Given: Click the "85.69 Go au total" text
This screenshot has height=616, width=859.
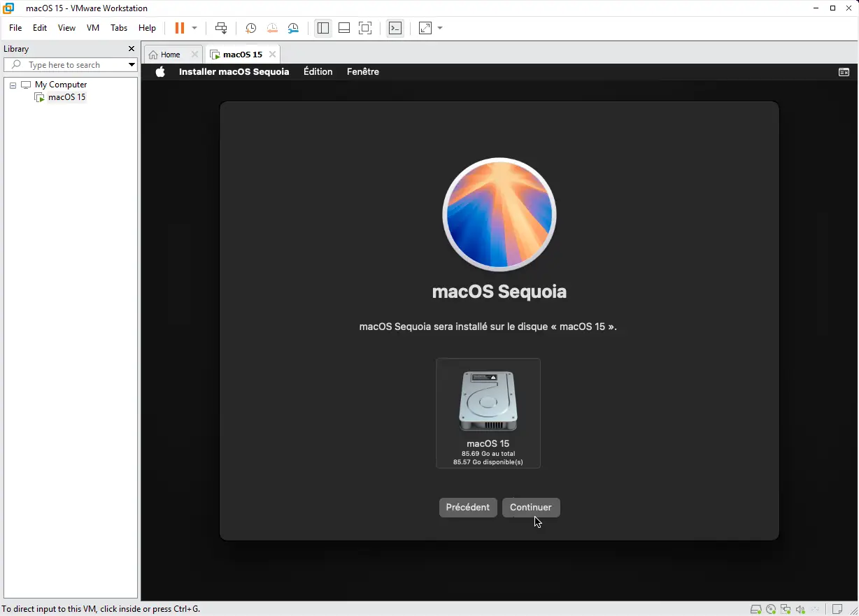Looking at the screenshot, I should 488,454.
